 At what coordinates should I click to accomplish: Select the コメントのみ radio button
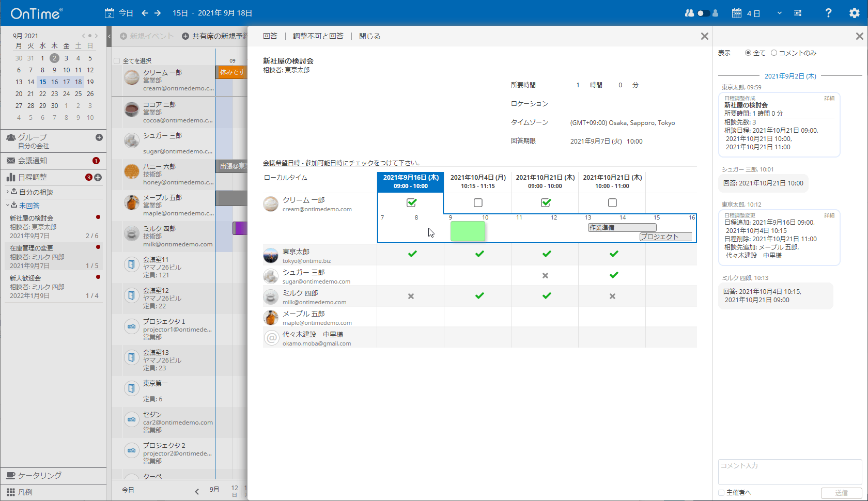point(774,53)
